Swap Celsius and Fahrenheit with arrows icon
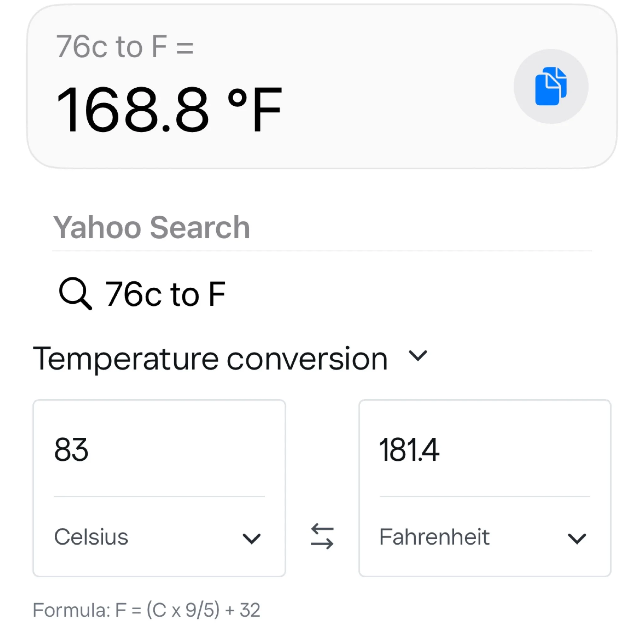Viewport: 644px width, 644px height. [322, 536]
